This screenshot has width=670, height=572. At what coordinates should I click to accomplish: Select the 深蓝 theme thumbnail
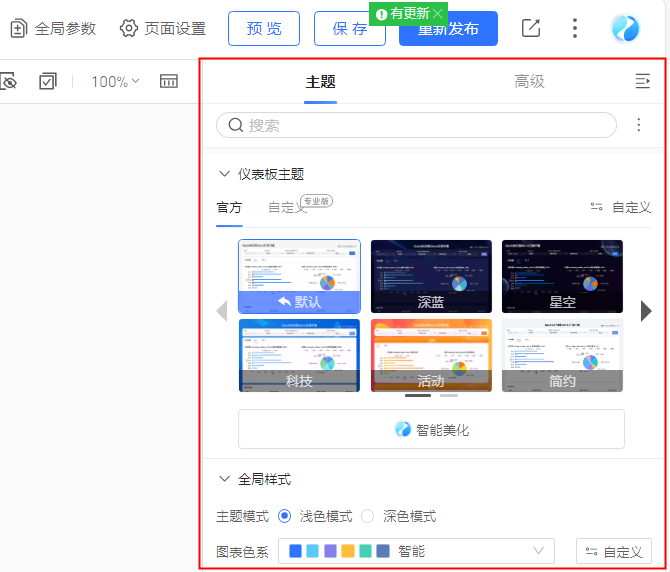[431, 276]
